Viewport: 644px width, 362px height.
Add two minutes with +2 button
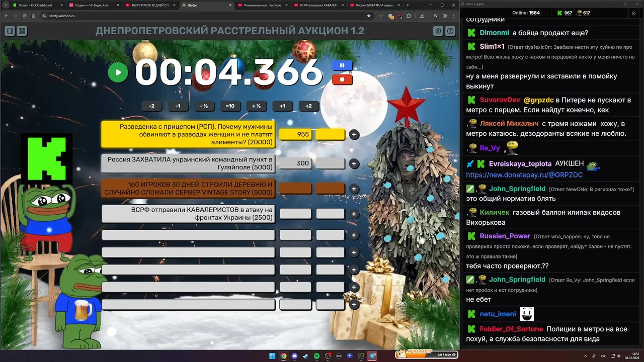pyautogui.click(x=308, y=106)
